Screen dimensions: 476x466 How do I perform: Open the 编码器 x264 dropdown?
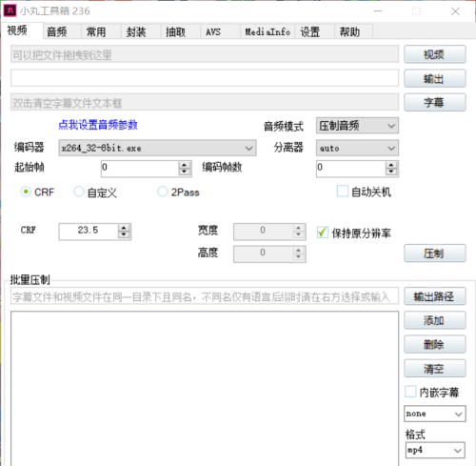coord(157,148)
